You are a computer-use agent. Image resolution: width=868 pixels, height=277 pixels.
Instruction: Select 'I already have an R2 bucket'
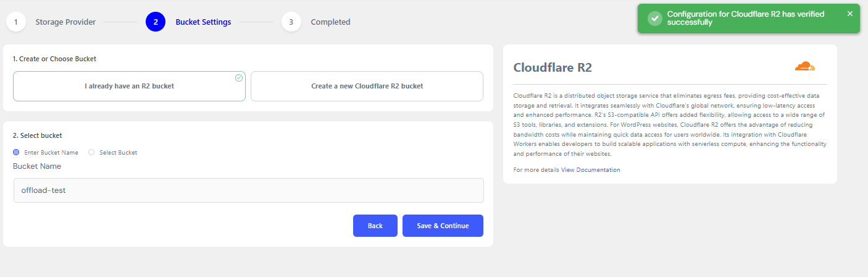(x=129, y=87)
